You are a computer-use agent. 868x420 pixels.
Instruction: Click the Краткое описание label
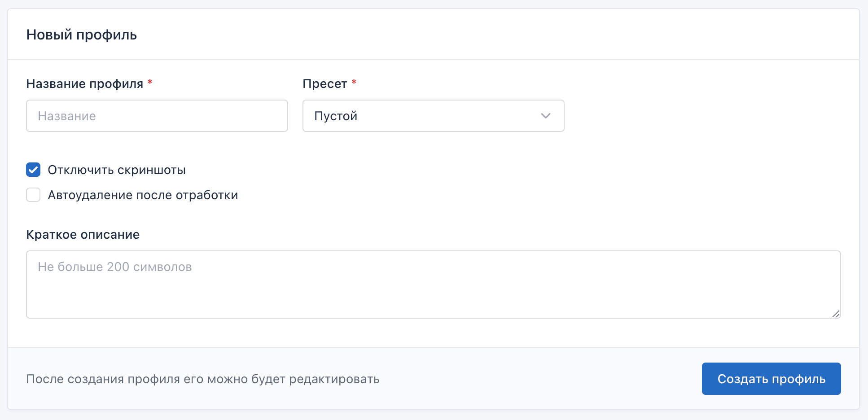[83, 235]
